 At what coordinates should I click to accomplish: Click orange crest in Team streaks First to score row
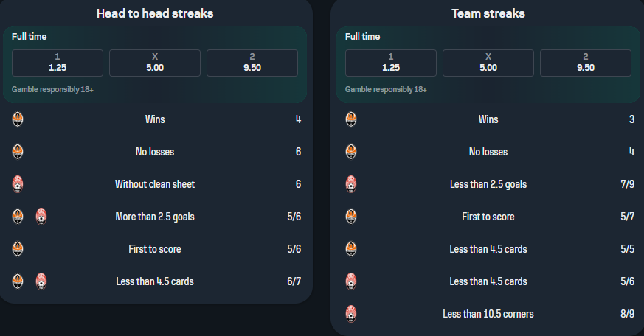click(x=352, y=217)
